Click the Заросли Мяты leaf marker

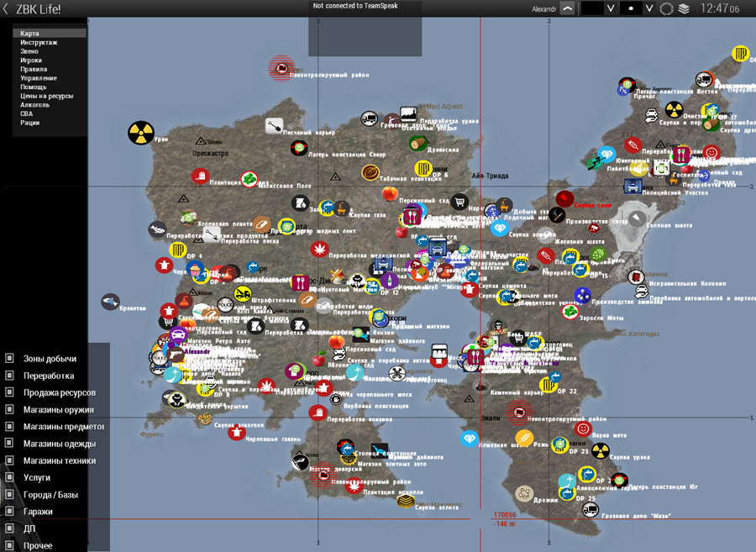pyautogui.click(x=570, y=312)
